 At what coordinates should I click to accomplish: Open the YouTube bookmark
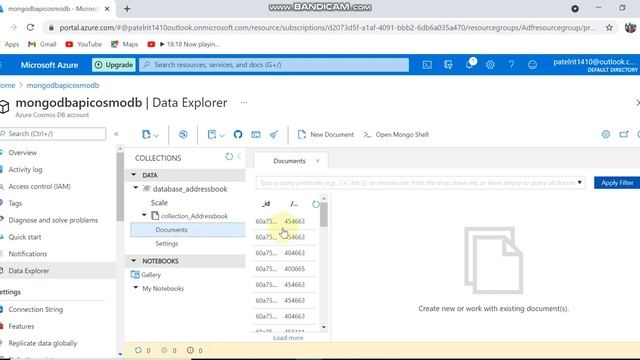point(84,44)
